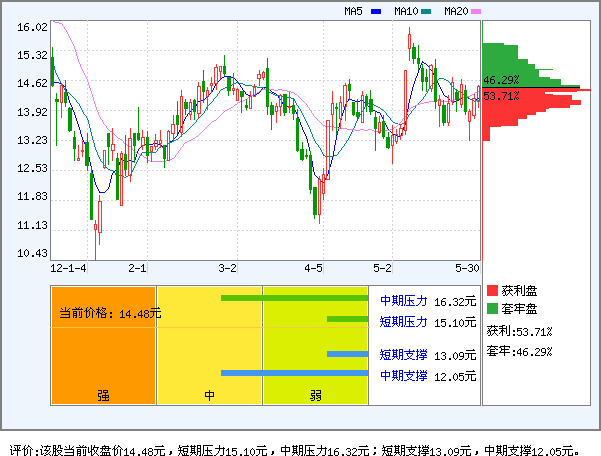Click the 3-2 date axis label
601x456 pixels.
point(228,268)
